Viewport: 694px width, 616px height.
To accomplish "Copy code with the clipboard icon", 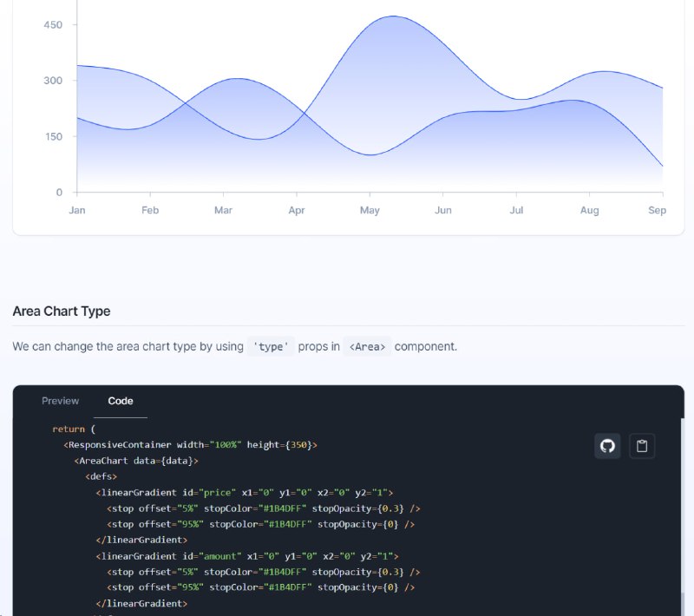I will (642, 446).
